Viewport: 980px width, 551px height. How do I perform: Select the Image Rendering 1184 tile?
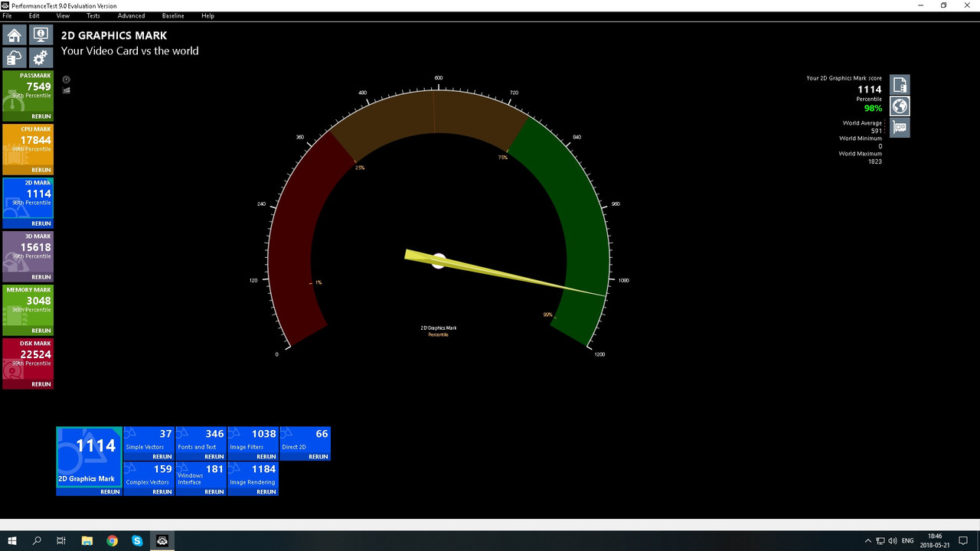[253, 478]
